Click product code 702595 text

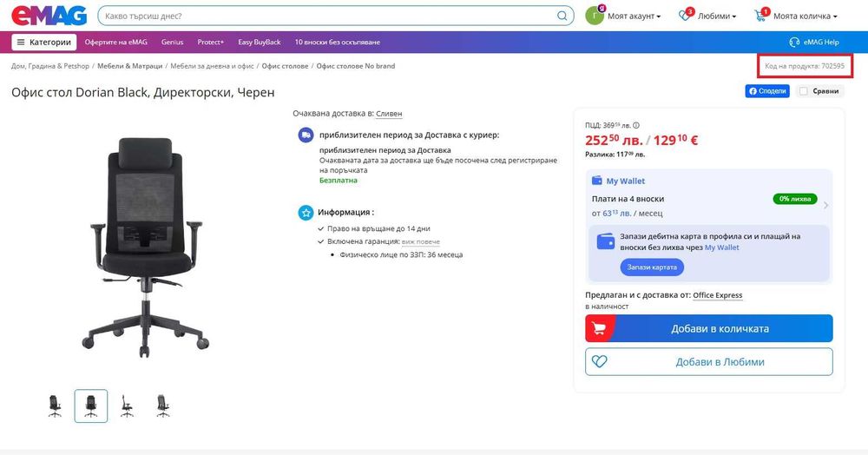point(805,66)
